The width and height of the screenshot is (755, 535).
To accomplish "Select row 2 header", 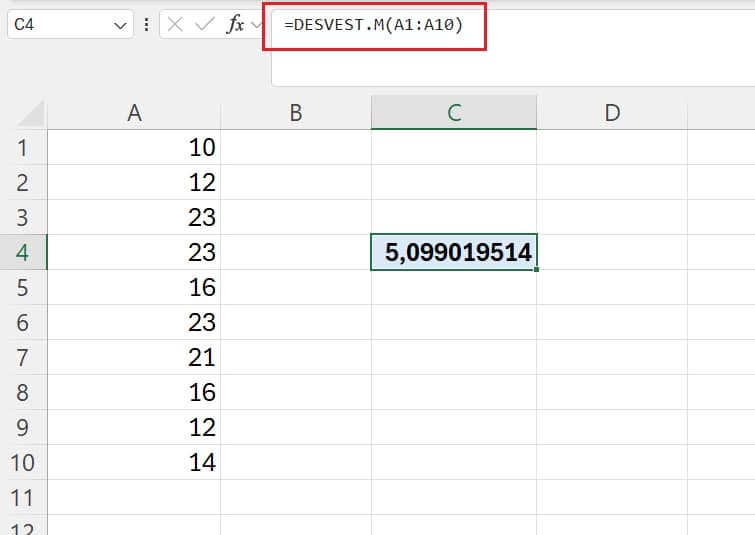I will tap(23, 183).
